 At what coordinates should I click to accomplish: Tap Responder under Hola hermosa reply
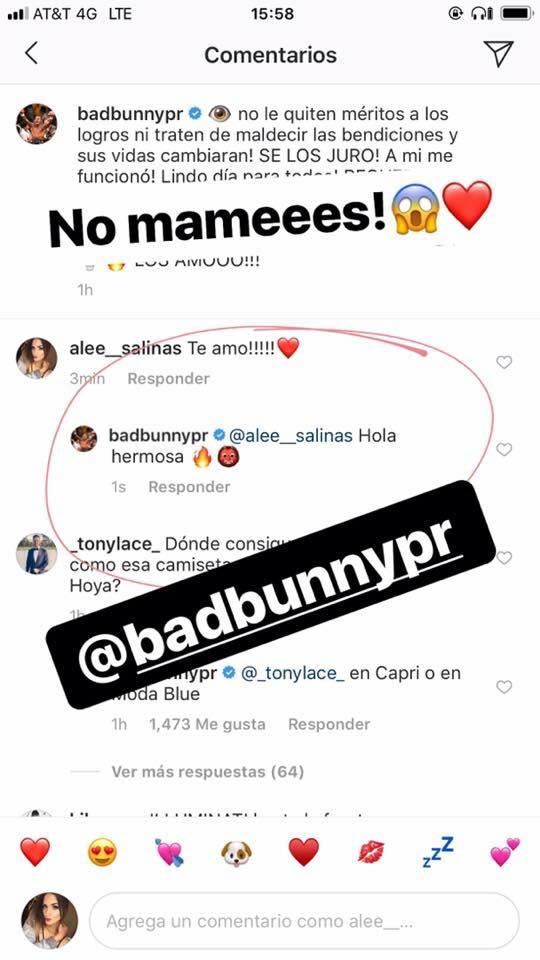pyautogui.click(x=189, y=487)
